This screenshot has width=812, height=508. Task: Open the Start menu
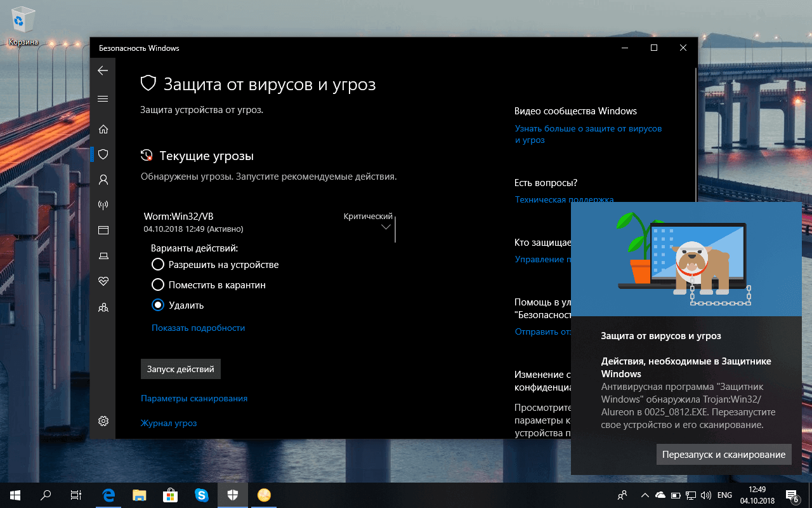click(x=13, y=495)
